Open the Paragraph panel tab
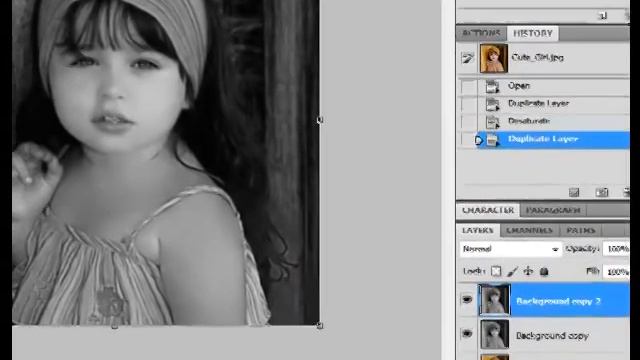The height and width of the screenshot is (360, 640). pyautogui.click(x=553, y=210)
